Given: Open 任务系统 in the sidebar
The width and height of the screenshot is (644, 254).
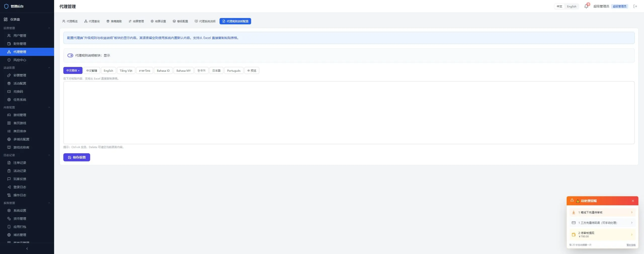Looking at the screenshot, I should [x=27, y=100].
